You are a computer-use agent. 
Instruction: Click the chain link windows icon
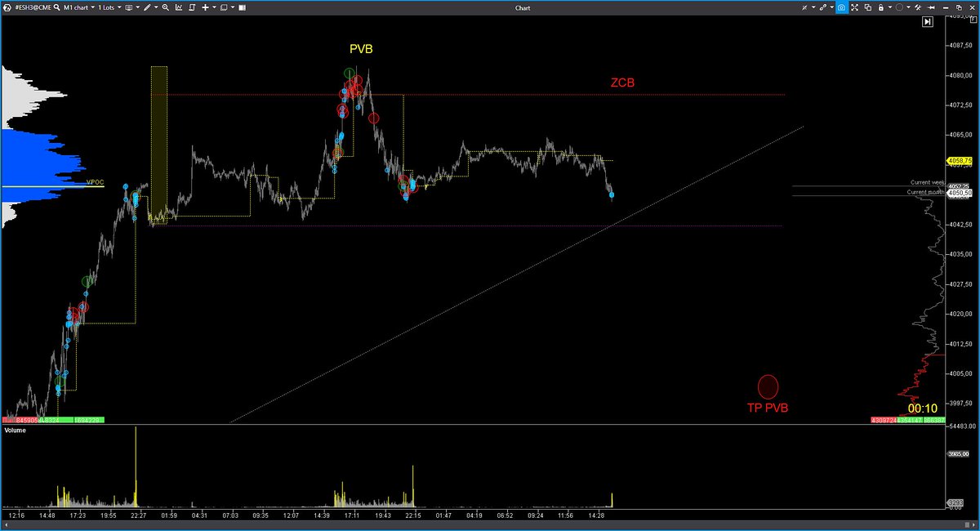(822, 7)
